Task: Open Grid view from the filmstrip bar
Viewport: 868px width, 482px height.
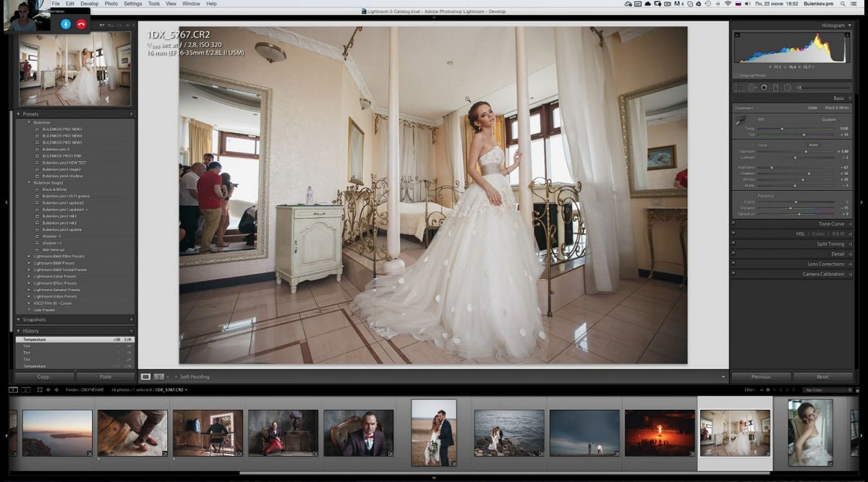Action: [40, 390]
